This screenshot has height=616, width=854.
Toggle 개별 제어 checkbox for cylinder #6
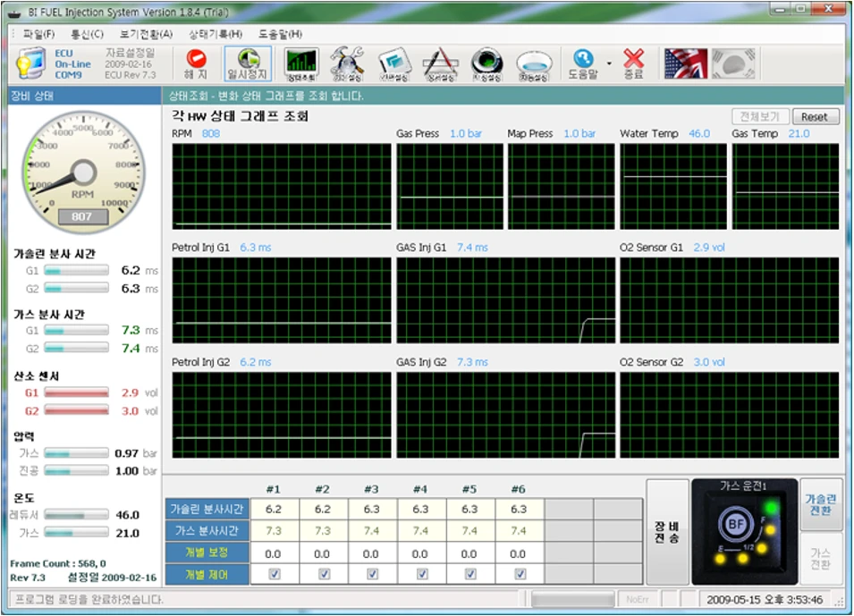(x=520, y=573)
